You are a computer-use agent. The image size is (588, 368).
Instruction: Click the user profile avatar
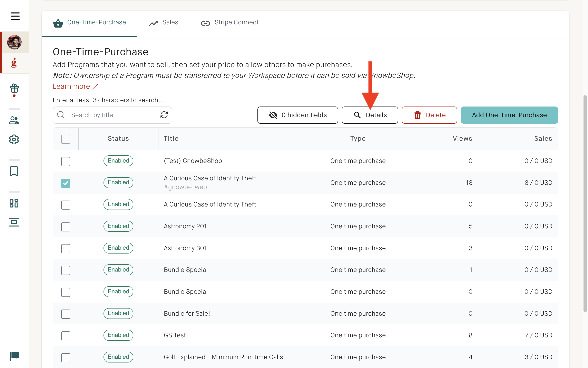point(14,42)
